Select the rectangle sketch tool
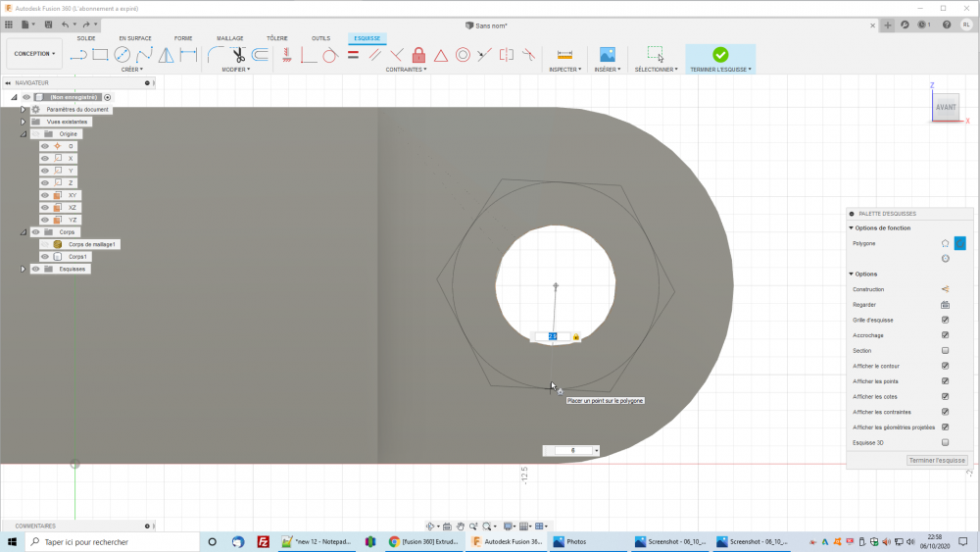Viewport: 980px width, 552px height. [x=100, y=55]
